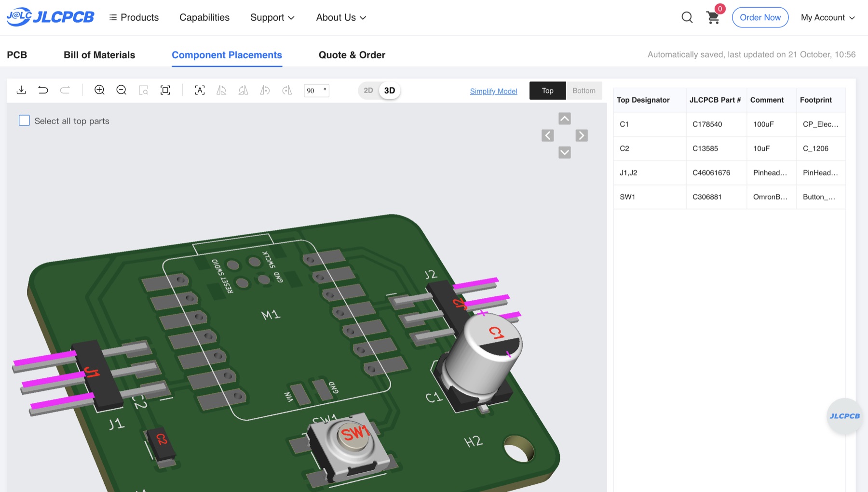Pan the 3D view down
Screen dimensions: 868x492
point(565,152)
